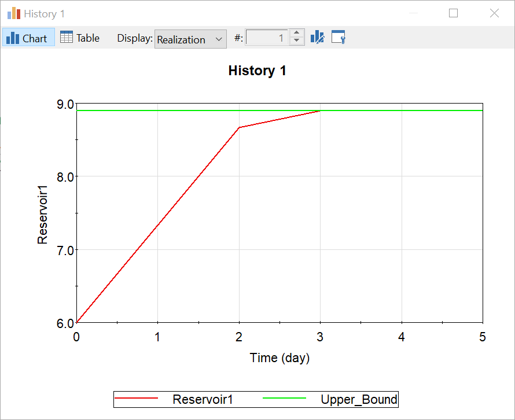Click the chart title History 1
This screenshot has width=515, height=420.
click(257, 71)
